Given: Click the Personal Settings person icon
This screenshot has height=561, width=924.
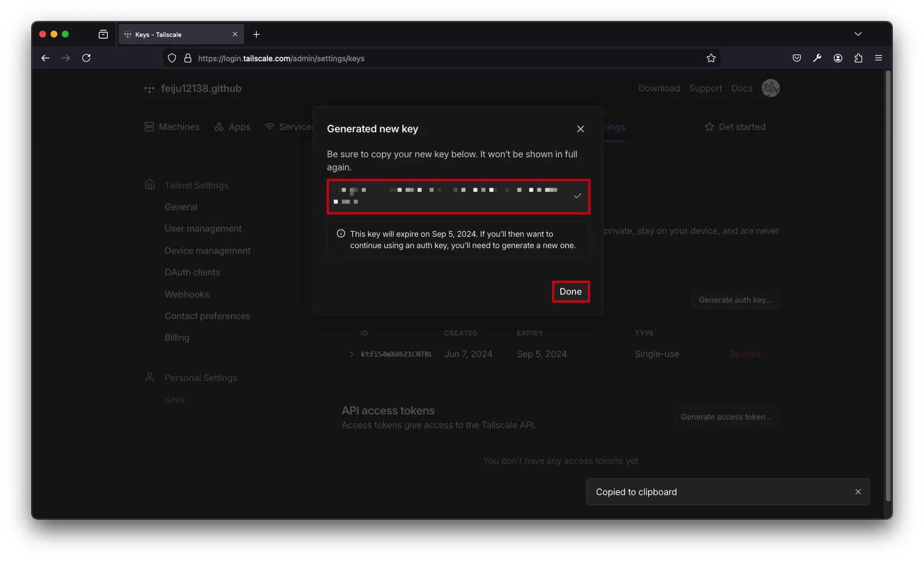Looking at the screenshot, I should [150, 378].
